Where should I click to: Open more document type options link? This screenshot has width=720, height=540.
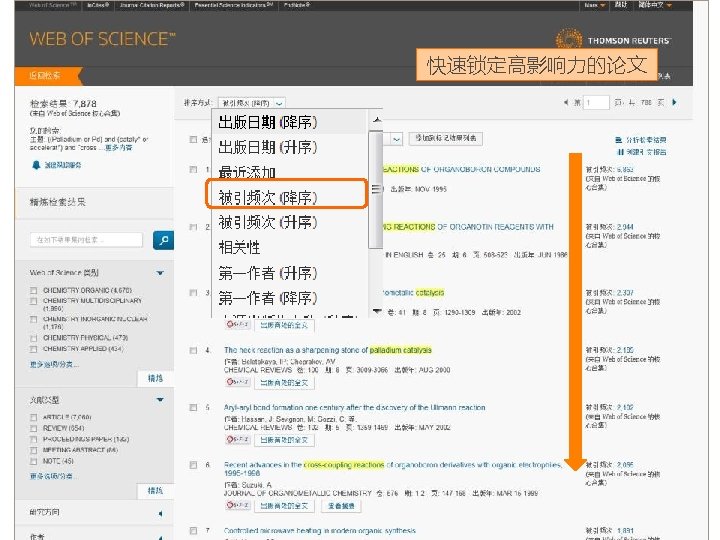(53, 476)
